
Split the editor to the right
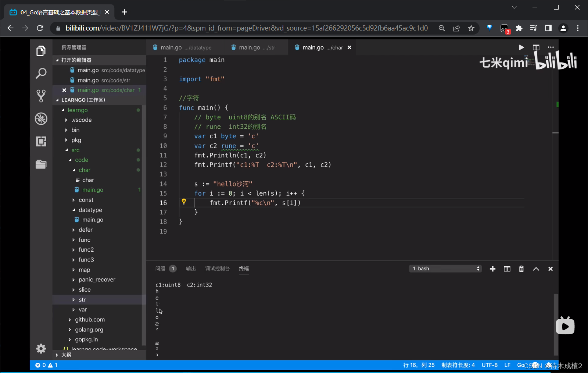coord(536,47)
